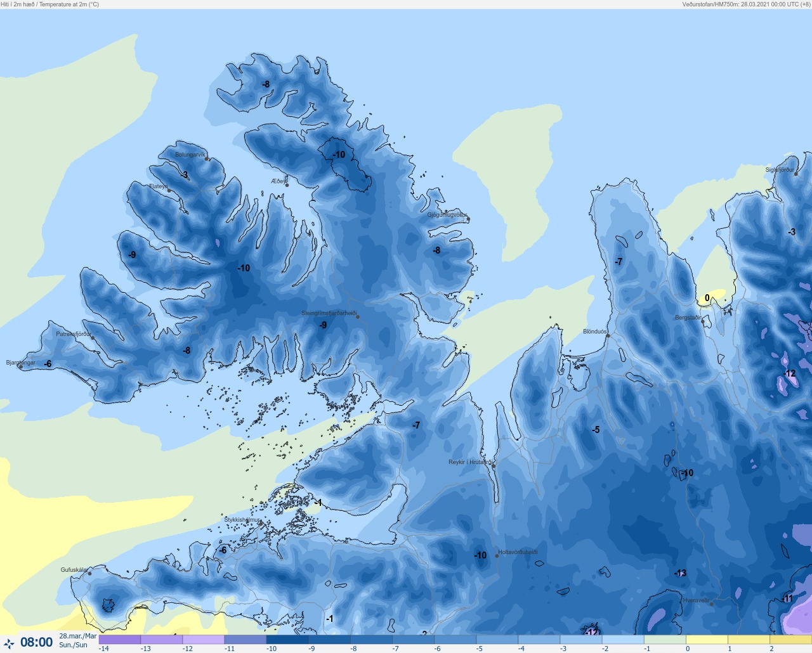This screenshot has height=653, width=812.
Task: Select the legend swatch labeled -14
Action: tap(120, 640)
